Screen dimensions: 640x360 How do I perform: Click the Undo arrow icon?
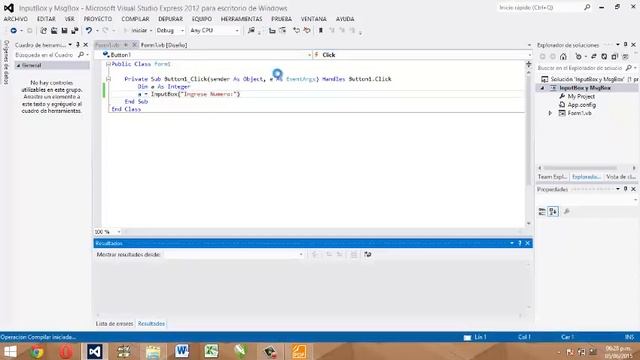pyautogui.click(x=89, y=31)
